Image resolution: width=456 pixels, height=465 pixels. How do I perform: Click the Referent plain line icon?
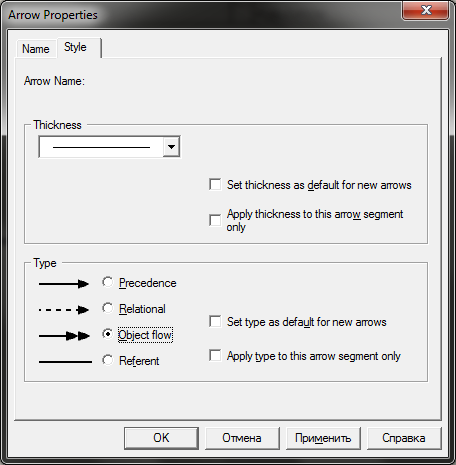65,362
